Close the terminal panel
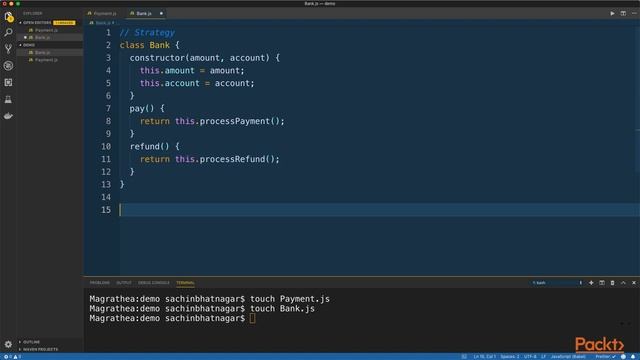The width and height of the screenshot is (640, 360). (634, 282)
